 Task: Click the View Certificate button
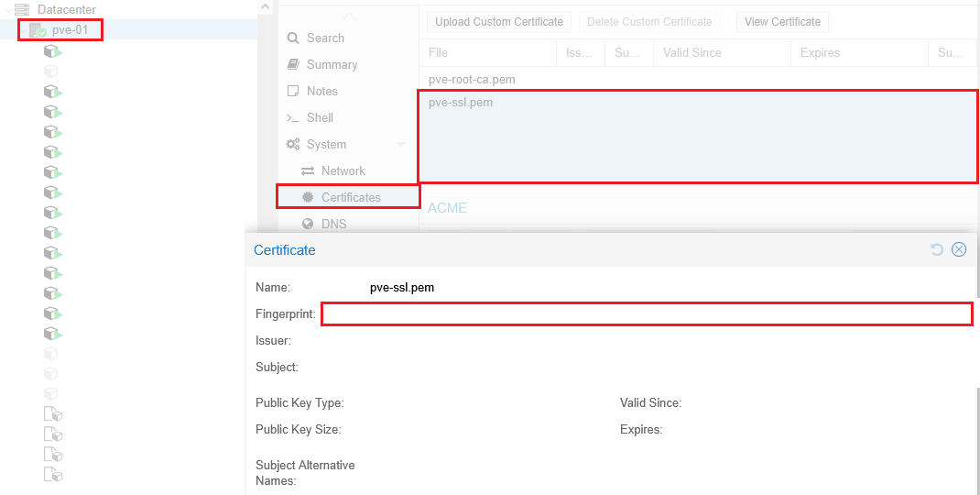782,22
